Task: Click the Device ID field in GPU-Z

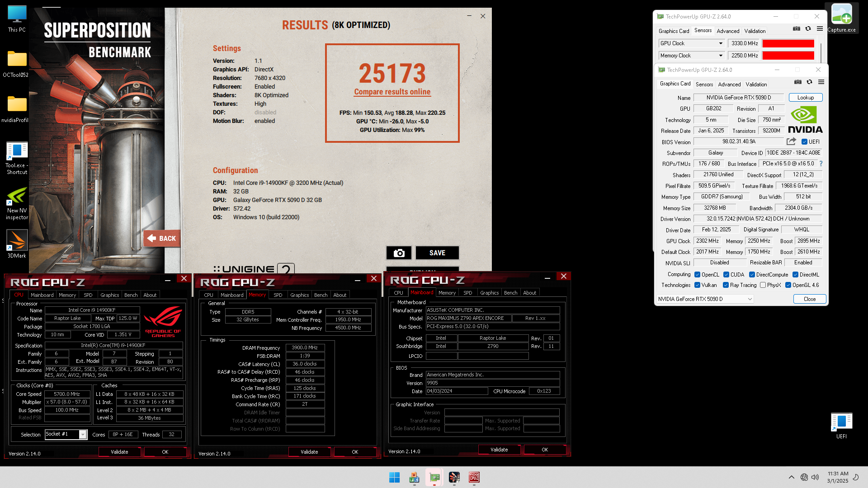Action: 793,153
